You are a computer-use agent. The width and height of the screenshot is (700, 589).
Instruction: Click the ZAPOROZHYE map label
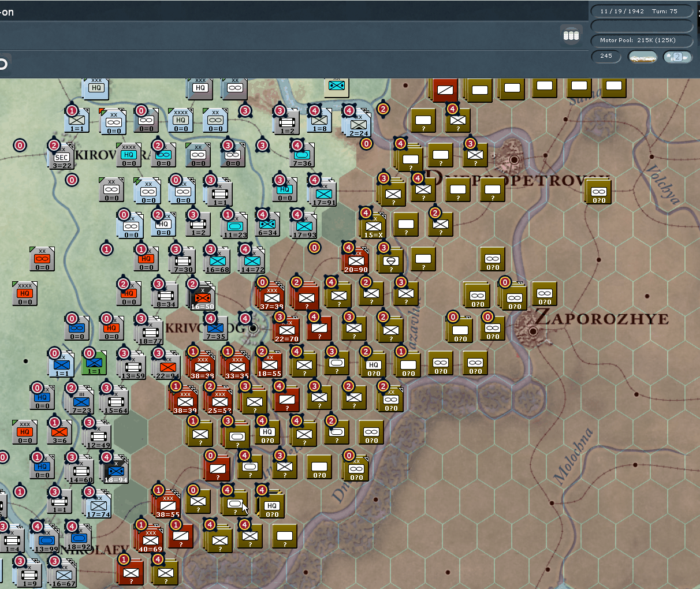[601, 318]
